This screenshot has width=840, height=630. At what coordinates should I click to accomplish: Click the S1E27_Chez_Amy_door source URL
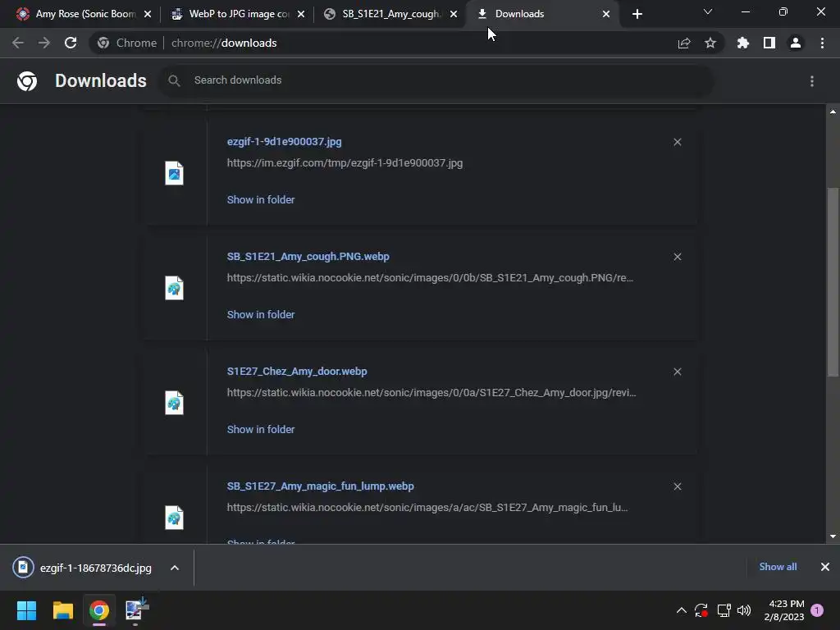(431, 393)
